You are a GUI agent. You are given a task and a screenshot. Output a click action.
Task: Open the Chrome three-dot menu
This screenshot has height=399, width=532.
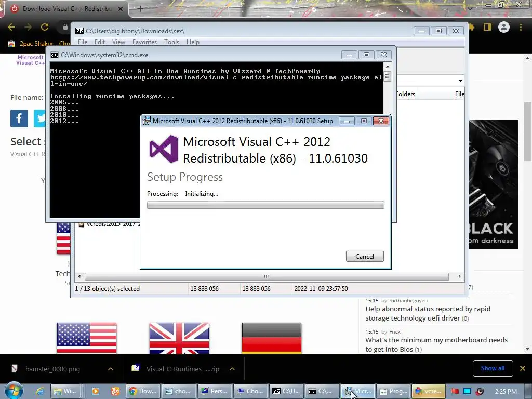click(521, 27)
